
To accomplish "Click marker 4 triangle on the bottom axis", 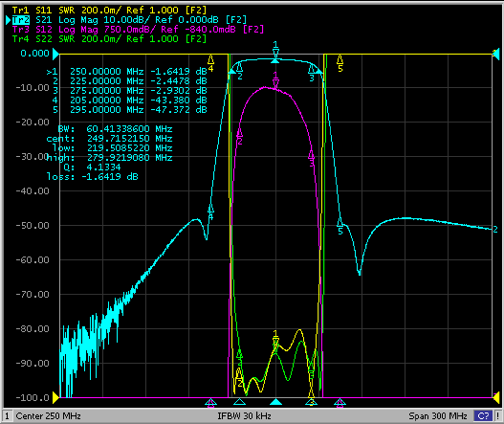I will (x=210, y=402).
